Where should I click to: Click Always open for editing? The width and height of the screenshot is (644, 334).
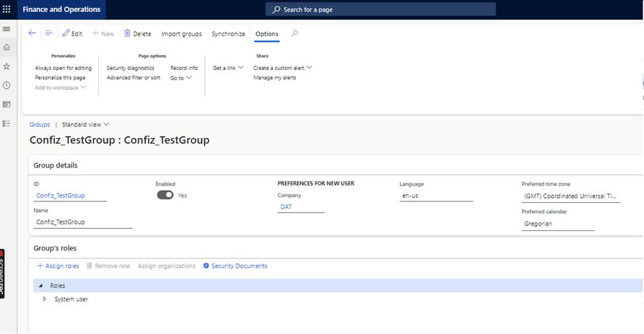click(x=63, y=68)
